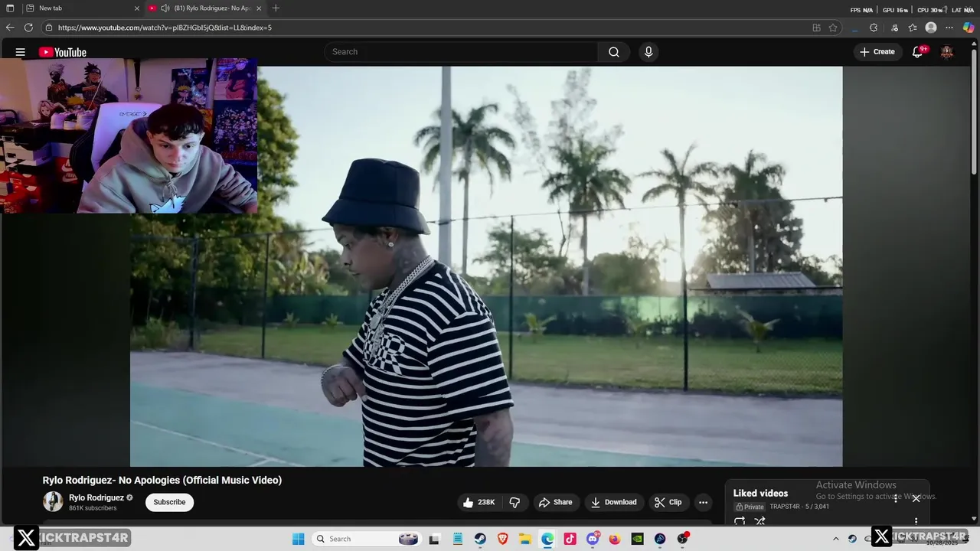Viewport: 980px width, 551px height.
Task: Click the Windows taskbar Search box
Action: point(366,539)
